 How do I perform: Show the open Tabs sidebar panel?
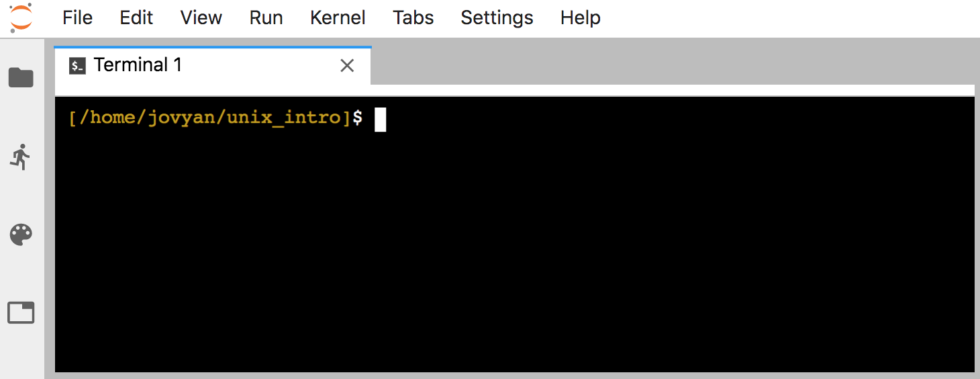click(21, 313)
